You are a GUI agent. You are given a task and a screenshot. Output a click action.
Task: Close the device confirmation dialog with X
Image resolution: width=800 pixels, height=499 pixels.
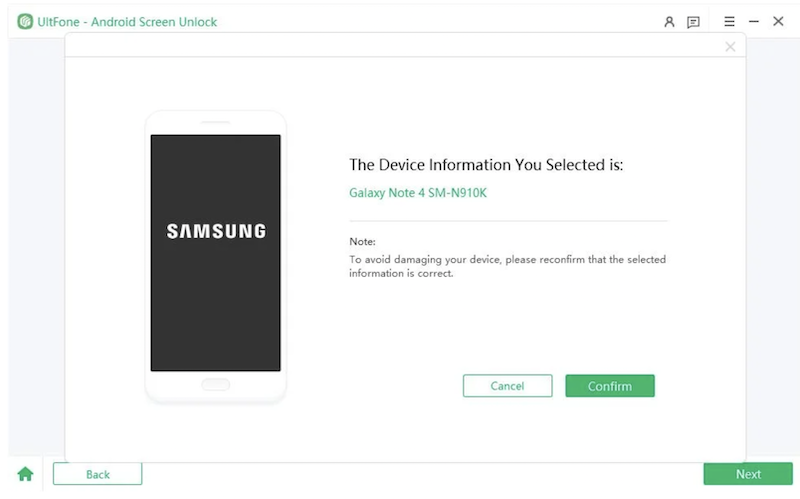pyautogui.click(x=730, y=47)
